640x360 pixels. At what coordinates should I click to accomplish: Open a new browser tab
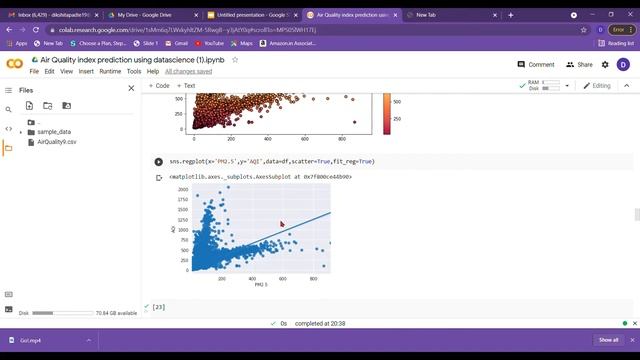click(511, 15)
